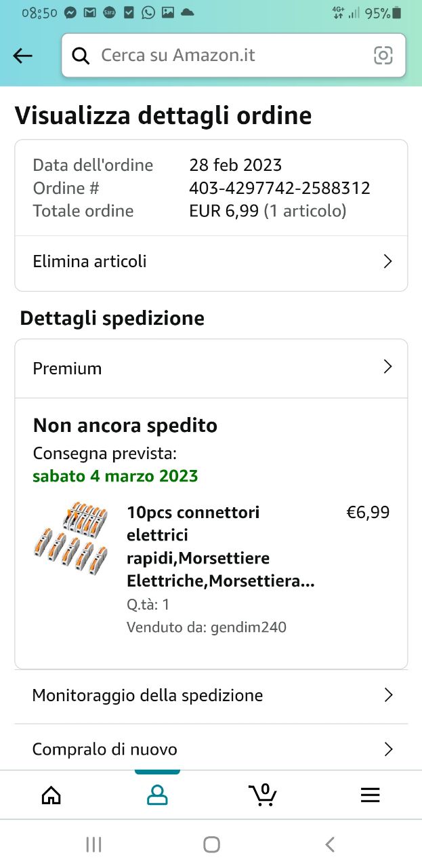Image resolution: width=422 pixels, height=868 pixels.
Task: Tap the back arrow icon
Action: point(23,56)
